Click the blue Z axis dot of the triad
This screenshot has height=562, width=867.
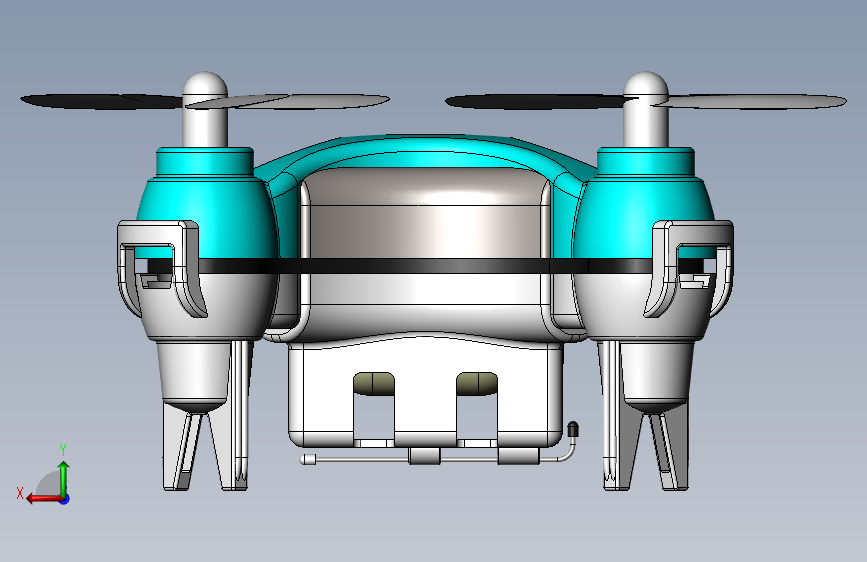[x=65, y=499]
